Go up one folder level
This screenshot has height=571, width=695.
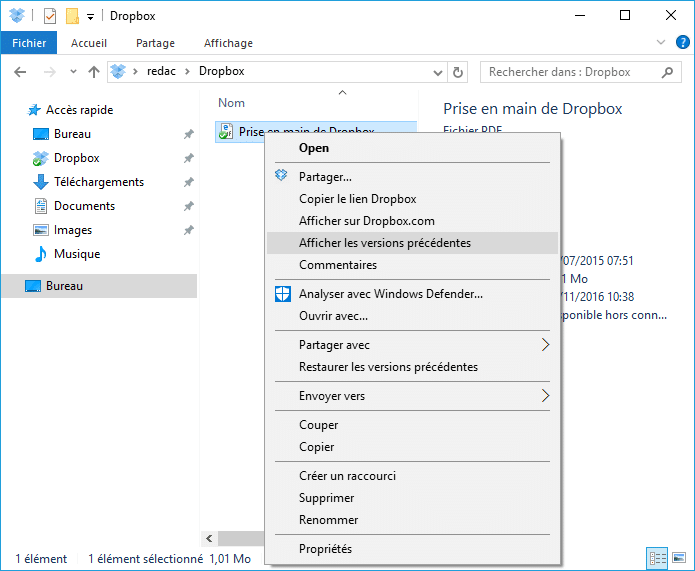pos(94,72)
